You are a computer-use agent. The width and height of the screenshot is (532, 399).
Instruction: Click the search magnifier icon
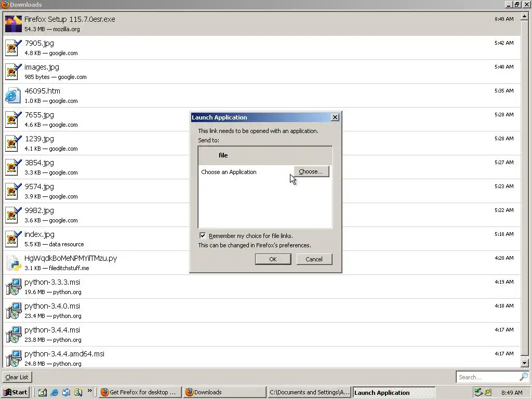524,377
